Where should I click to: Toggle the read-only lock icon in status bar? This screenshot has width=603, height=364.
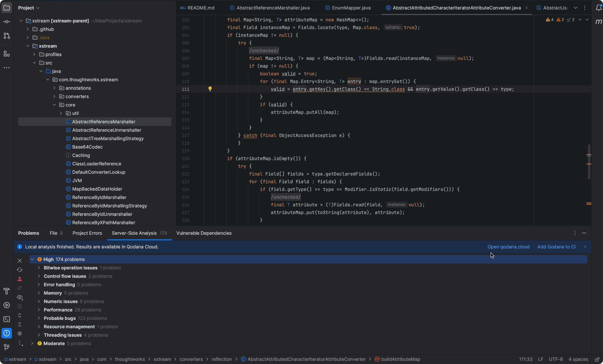coord(597,359)
